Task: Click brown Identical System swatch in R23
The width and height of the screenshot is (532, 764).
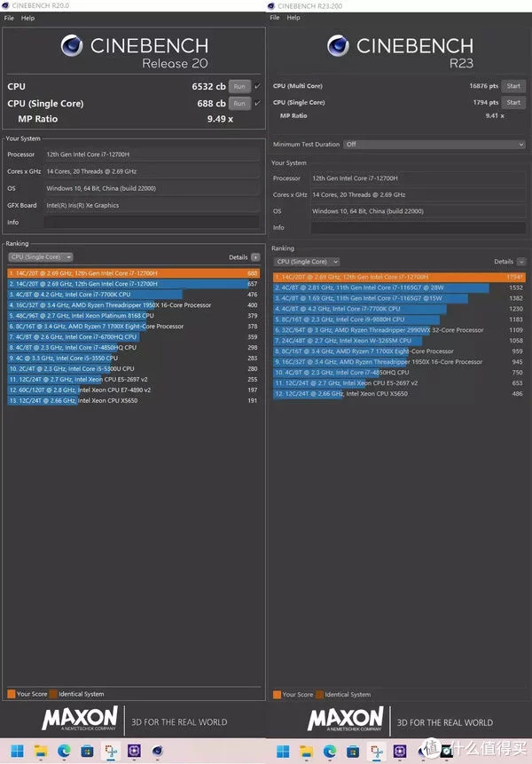Action: tap(319, 694)
